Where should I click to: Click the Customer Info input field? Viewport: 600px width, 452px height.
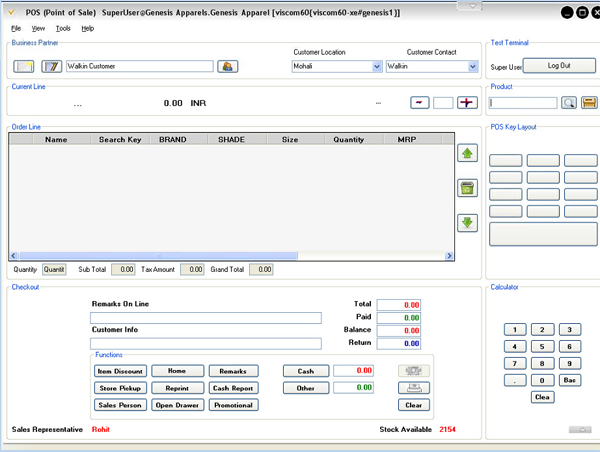(206, 343)
